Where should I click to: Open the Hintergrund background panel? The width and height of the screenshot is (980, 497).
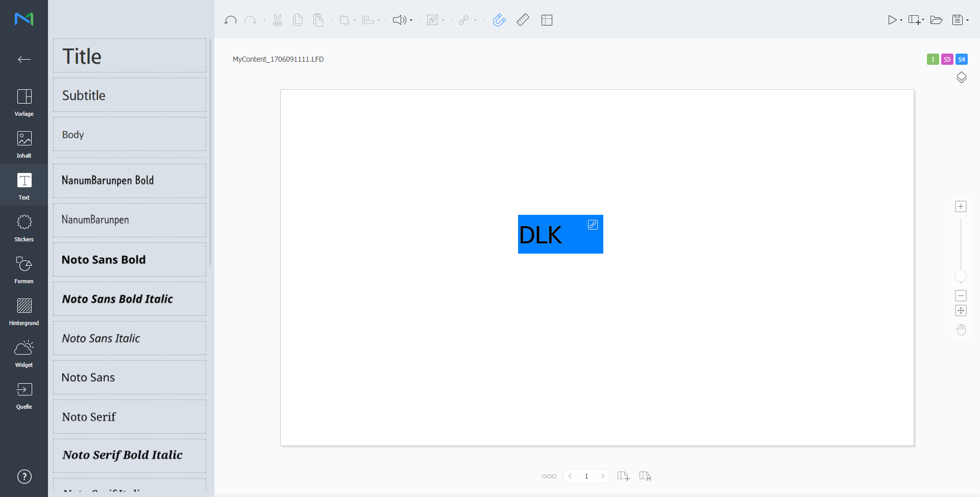[24, 311]
